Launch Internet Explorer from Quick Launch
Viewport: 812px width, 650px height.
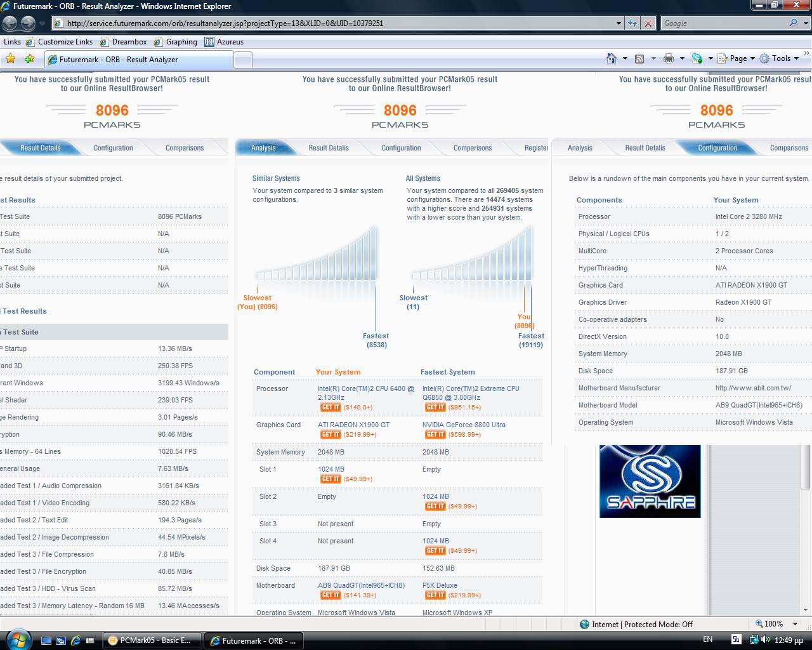coord(75,640)
